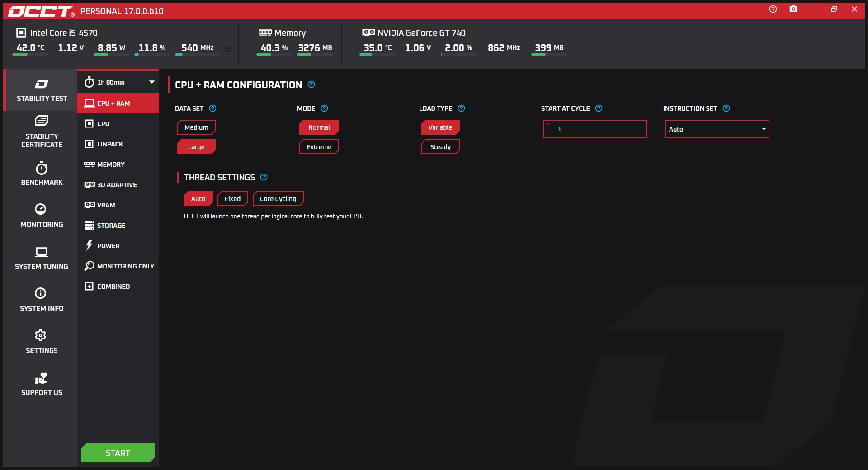Set mode to Extreme
Viewport: 868px width, 470px height.
(319, 147)
